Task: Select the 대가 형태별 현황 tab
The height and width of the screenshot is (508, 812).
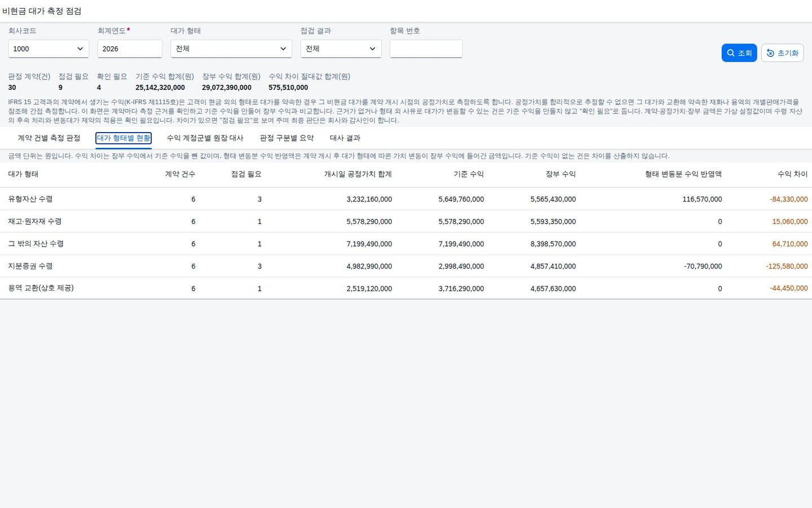Action: click(123, 138)
